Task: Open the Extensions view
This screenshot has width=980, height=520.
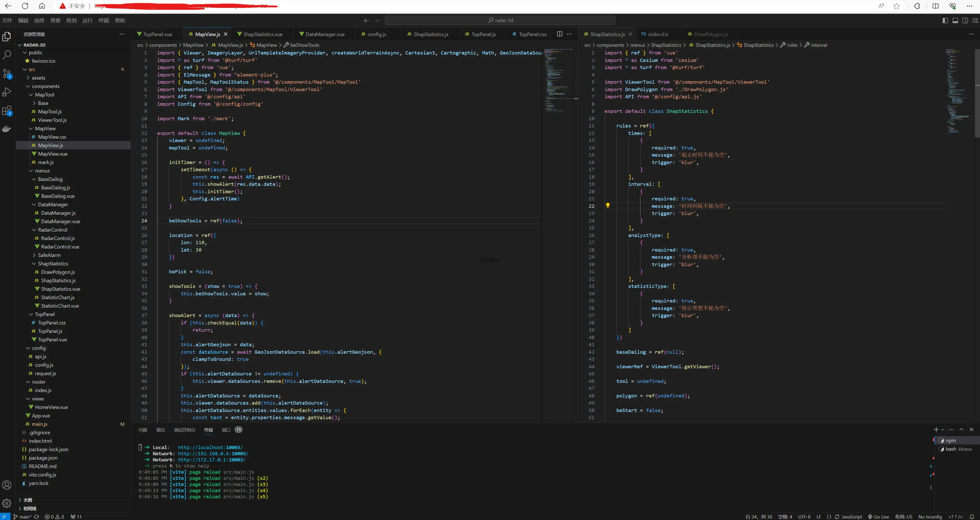Action: click(x=7, y=111)
